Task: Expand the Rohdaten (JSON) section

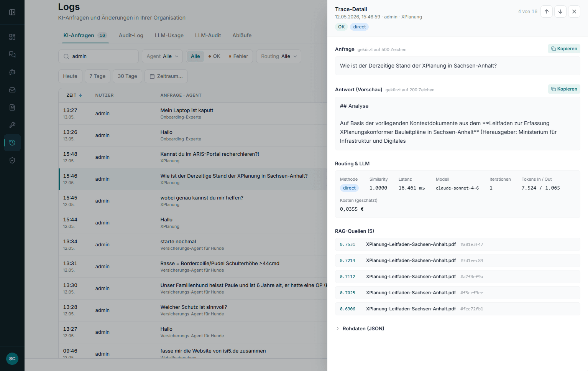Action: tap(360, 328)
